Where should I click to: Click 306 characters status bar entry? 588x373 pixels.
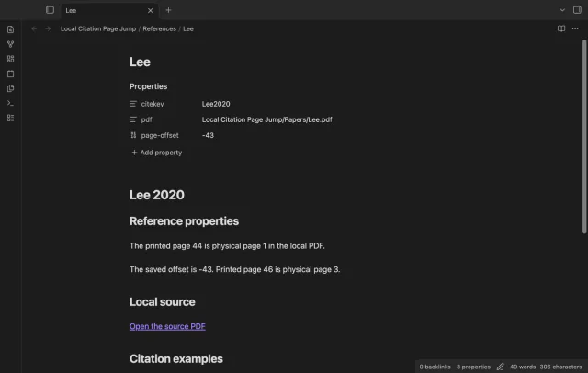(x=560, y=367)
